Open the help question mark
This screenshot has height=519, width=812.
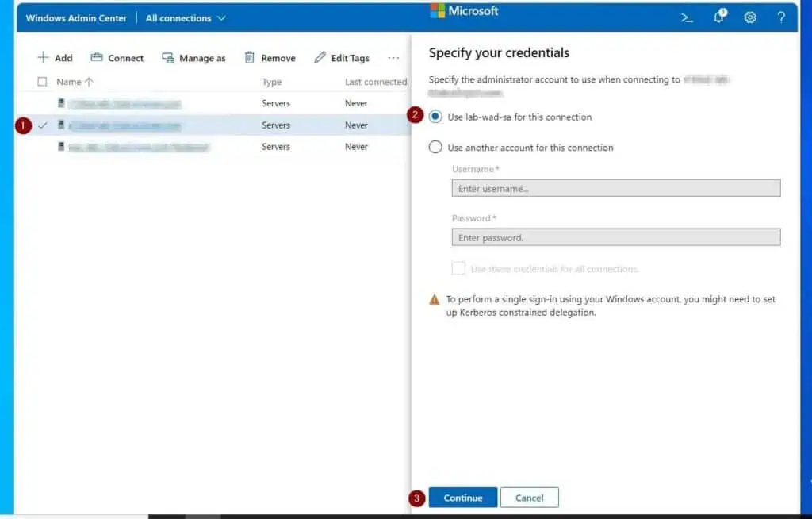point(781,17)
